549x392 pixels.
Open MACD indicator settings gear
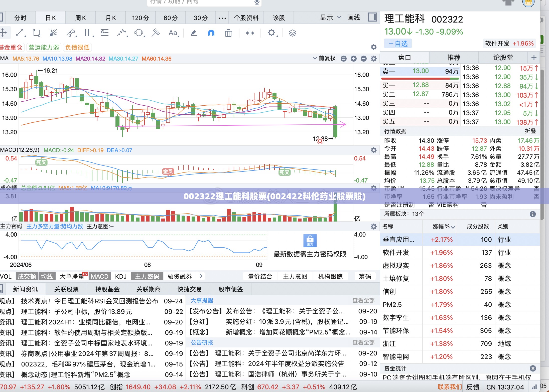(x=373, y=150)
